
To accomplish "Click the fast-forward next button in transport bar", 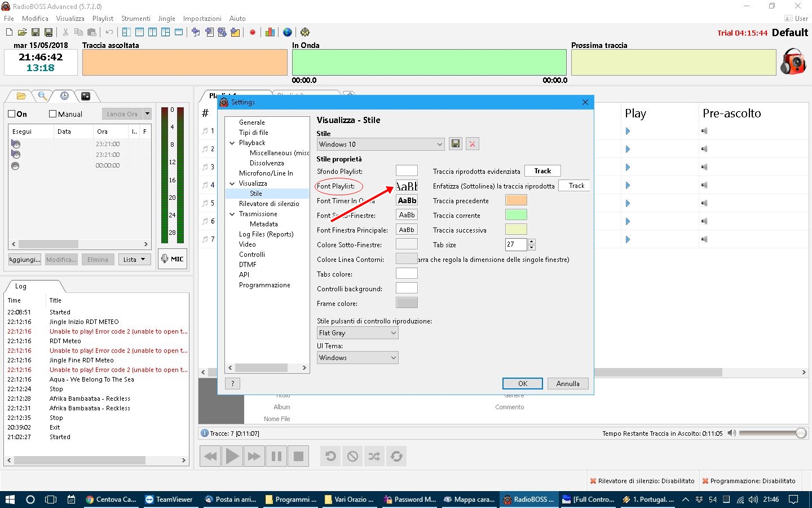I will [254, 456].
